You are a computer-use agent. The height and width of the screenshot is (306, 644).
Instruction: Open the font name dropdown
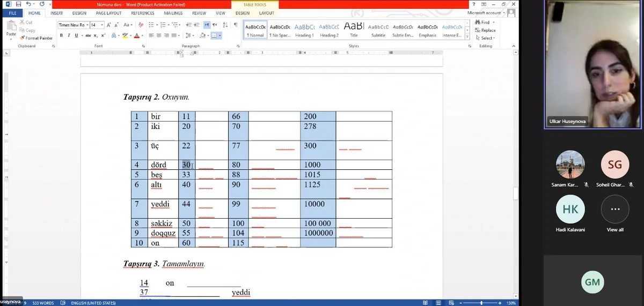tap(86, 25)
